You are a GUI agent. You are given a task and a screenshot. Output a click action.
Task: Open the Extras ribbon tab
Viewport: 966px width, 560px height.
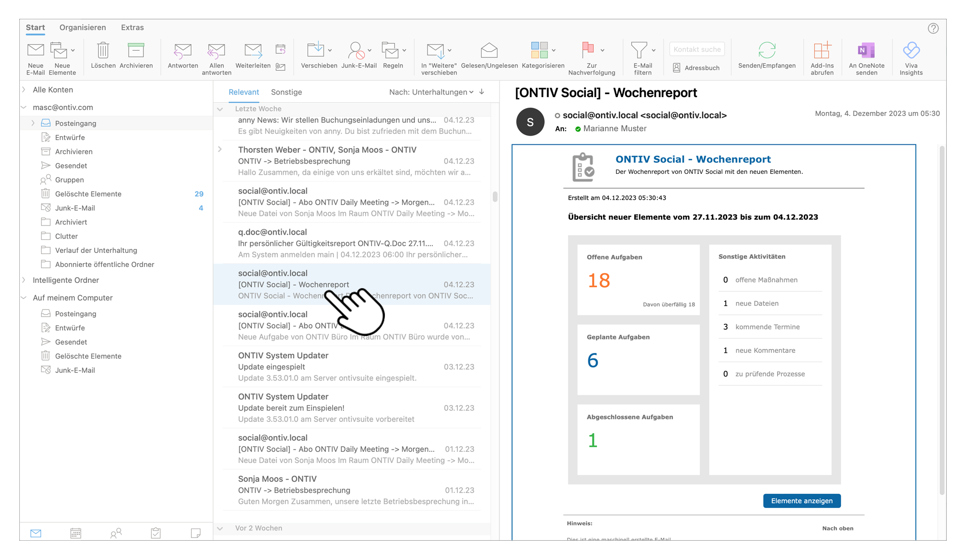tap(132, 28)
